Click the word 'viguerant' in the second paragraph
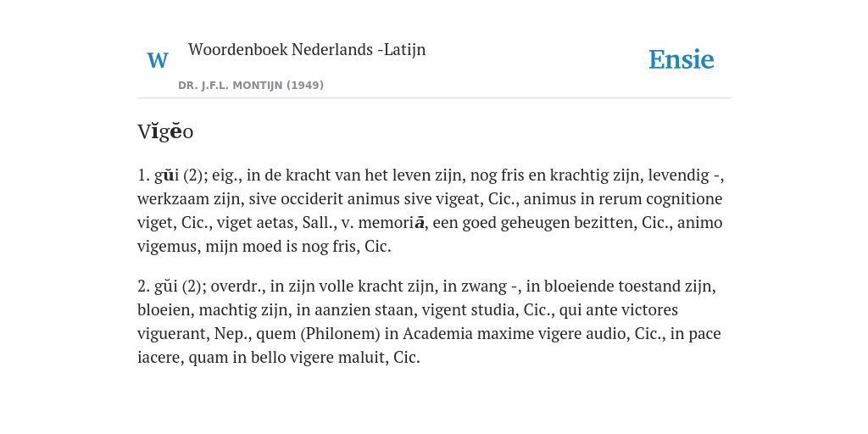 [x=173, y=334]
